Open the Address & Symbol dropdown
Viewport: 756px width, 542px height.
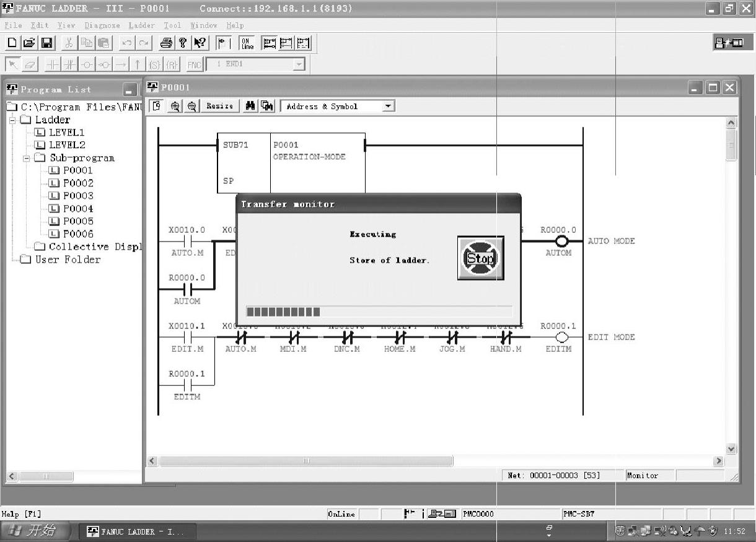pos(389,107)
